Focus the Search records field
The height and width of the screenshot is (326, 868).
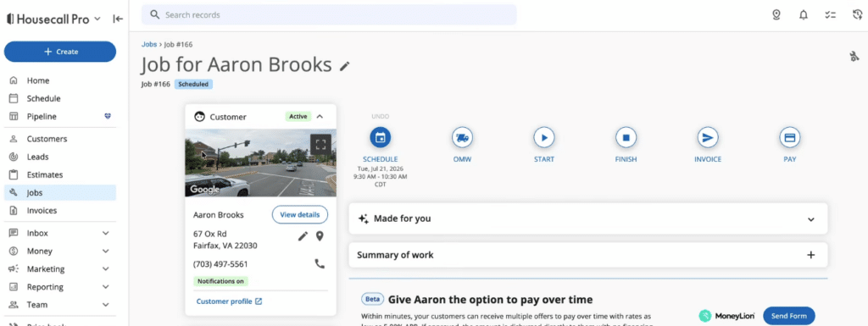point(329,15)
